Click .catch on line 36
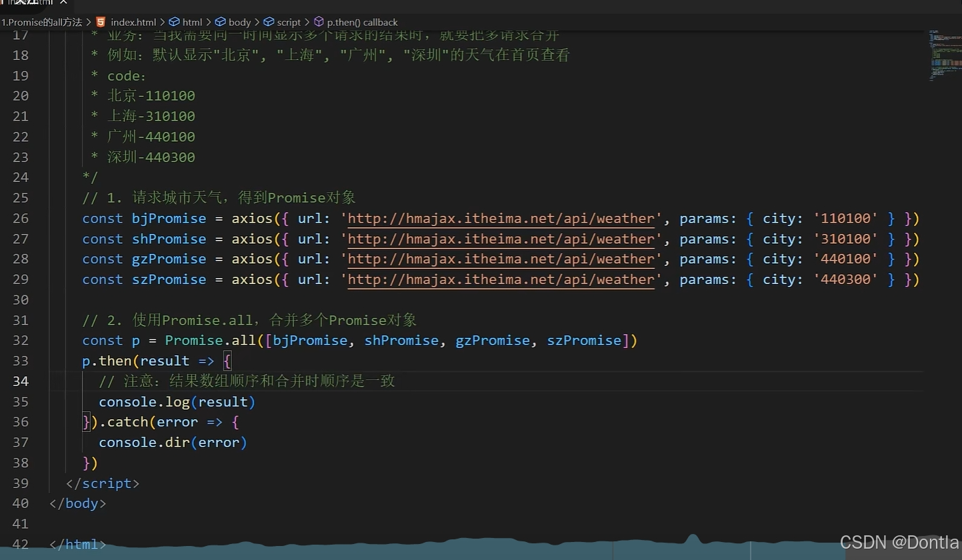Viewport: 962px width, 560px height. (x=123, y=422)
